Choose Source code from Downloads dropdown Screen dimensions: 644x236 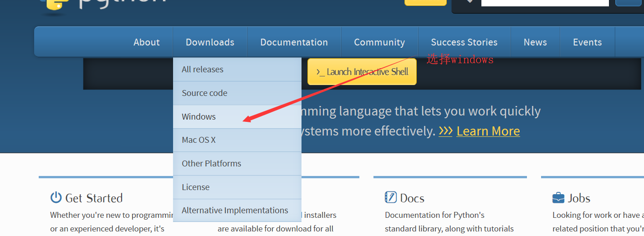[237, 93]
